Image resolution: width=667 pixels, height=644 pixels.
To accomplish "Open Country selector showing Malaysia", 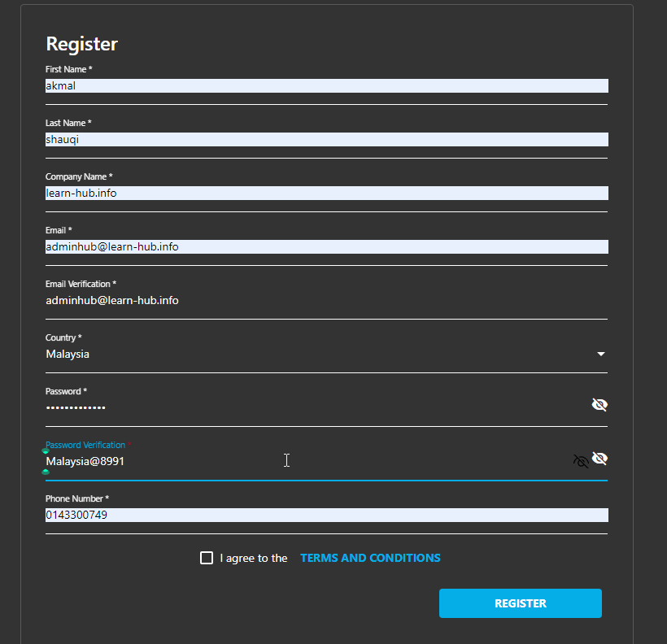I will (317, 355).
